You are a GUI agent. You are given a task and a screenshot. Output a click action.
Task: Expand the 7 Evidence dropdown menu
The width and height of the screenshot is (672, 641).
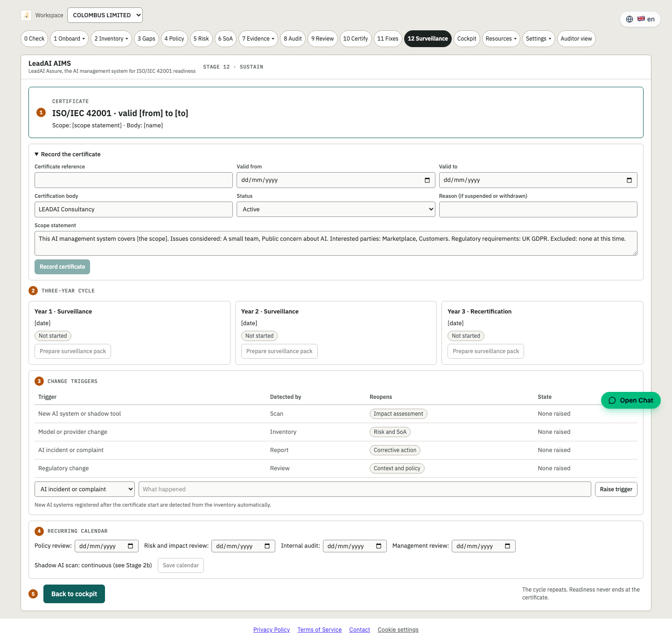[x=258, y=39]
